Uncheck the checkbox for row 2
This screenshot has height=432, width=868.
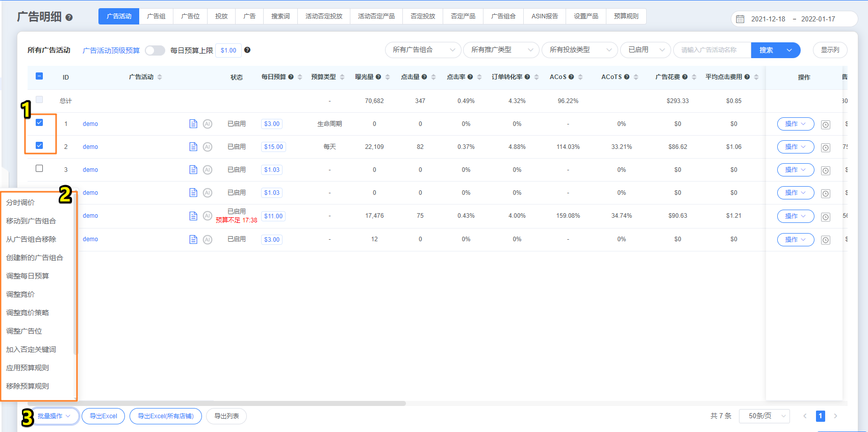(x=39, y=145)
